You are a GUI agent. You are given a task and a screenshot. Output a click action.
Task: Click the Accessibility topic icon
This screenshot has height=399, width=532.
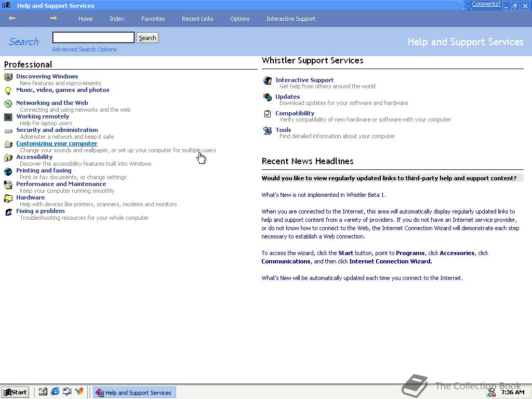tap(8, 158)
